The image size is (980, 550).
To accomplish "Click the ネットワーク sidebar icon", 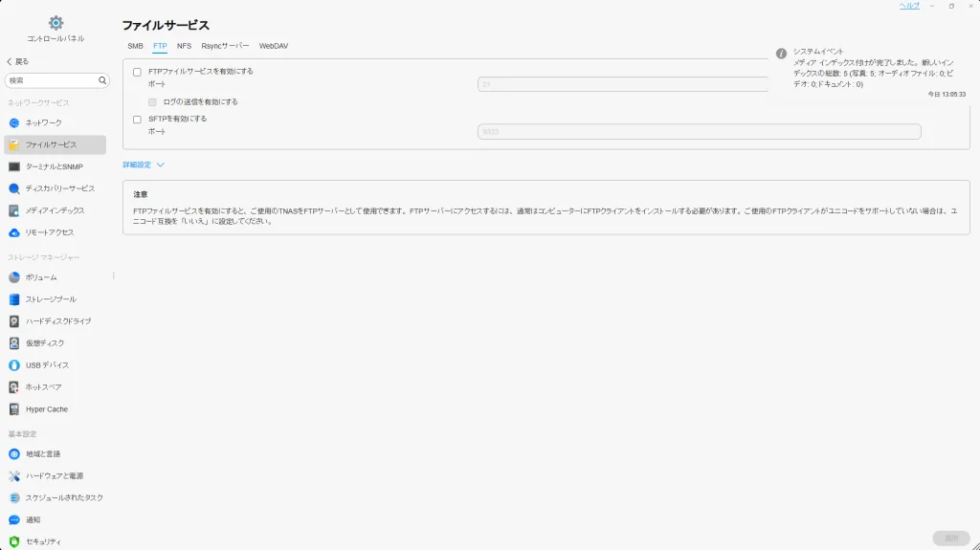I will coord(13,123).
